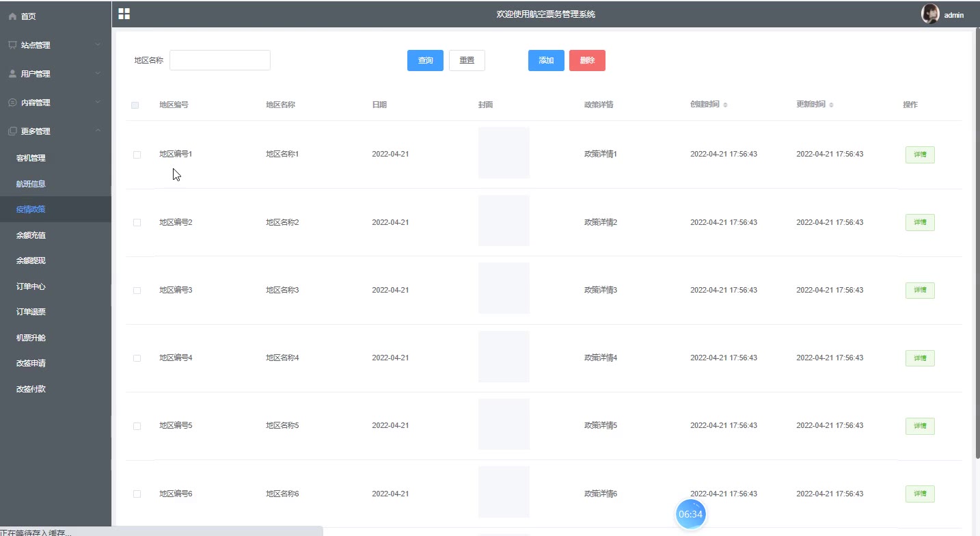
Task: Click the 用户管理 person icon
Action: click(x=12, y=74)
